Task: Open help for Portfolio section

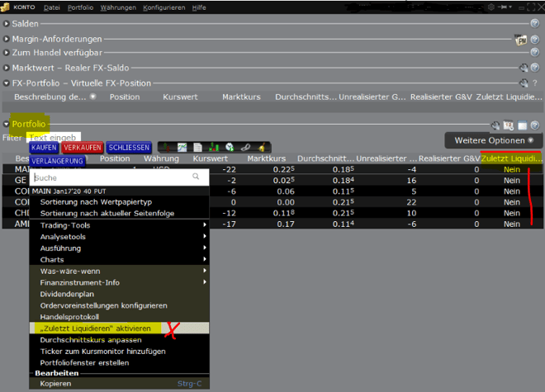Action: [x=535, y=125]
